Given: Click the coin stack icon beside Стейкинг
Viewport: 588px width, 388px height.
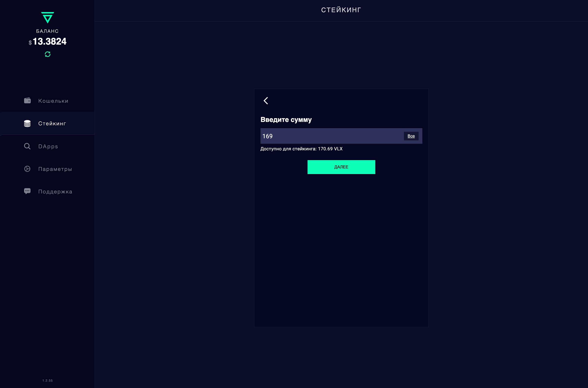Looking at the screenshot, I should click(x=27, y=123).
